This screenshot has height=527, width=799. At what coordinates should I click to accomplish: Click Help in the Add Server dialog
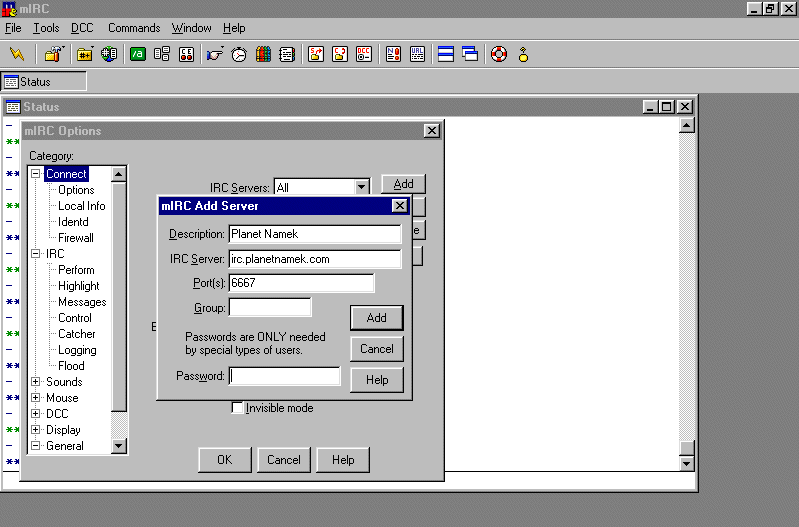pos(377,380)
